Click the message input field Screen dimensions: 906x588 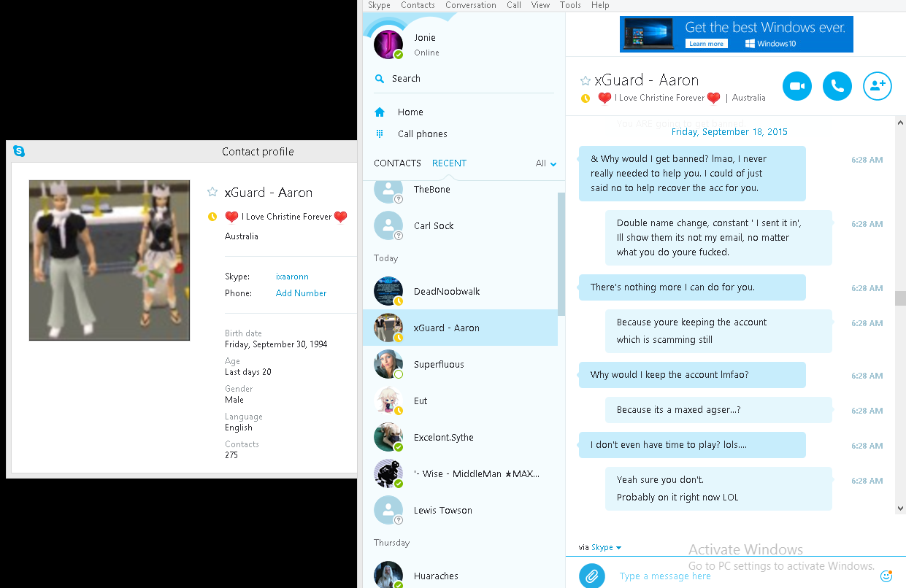point(745,576)
